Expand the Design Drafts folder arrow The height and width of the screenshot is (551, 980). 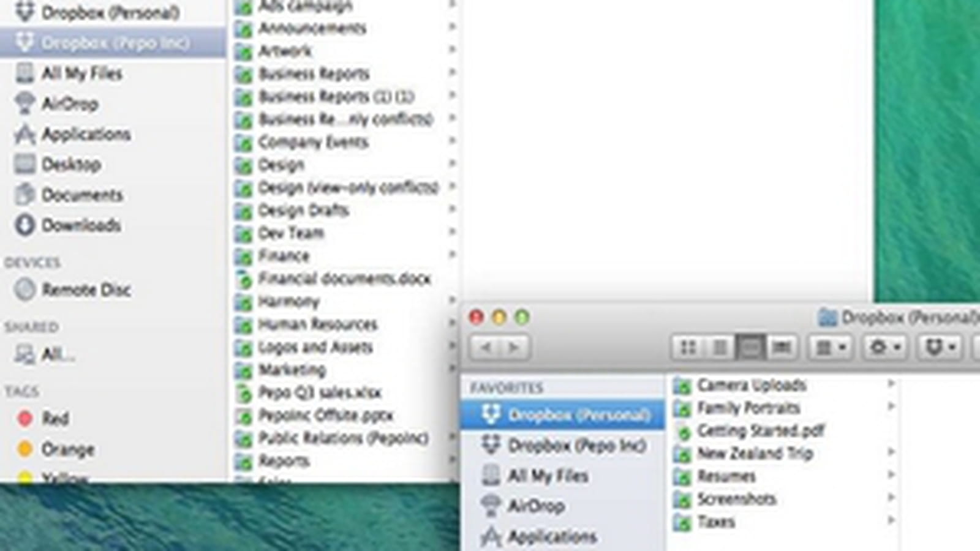click(x=453, y=209)
